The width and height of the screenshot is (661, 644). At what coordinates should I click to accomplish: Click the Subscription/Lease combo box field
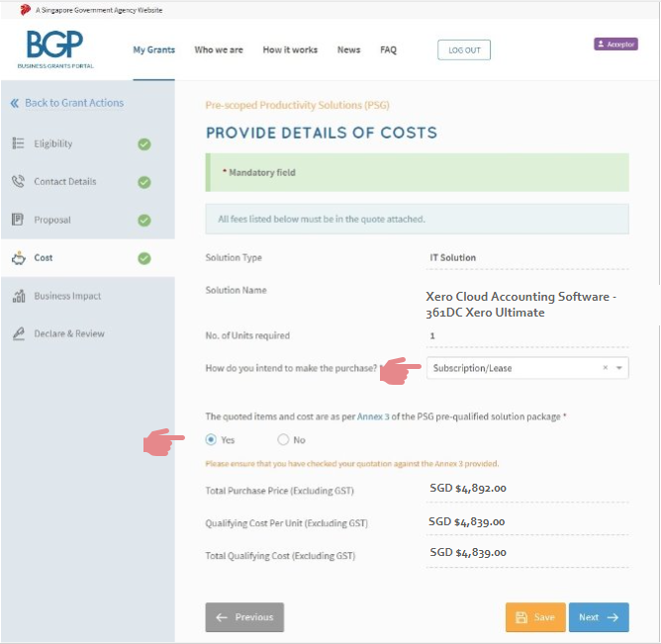(527, 368)
